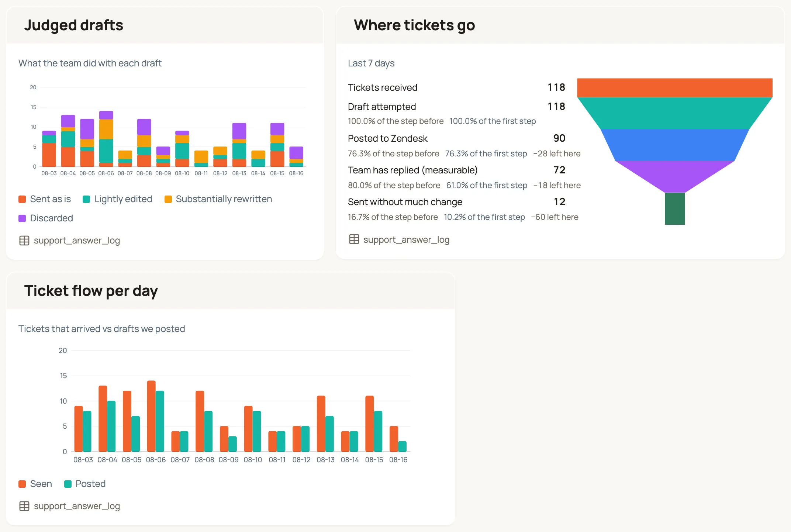Click the Judged drafts card title
Image resolution: width=791 pixels, height=532 pixels.
(x=74, y=25)
